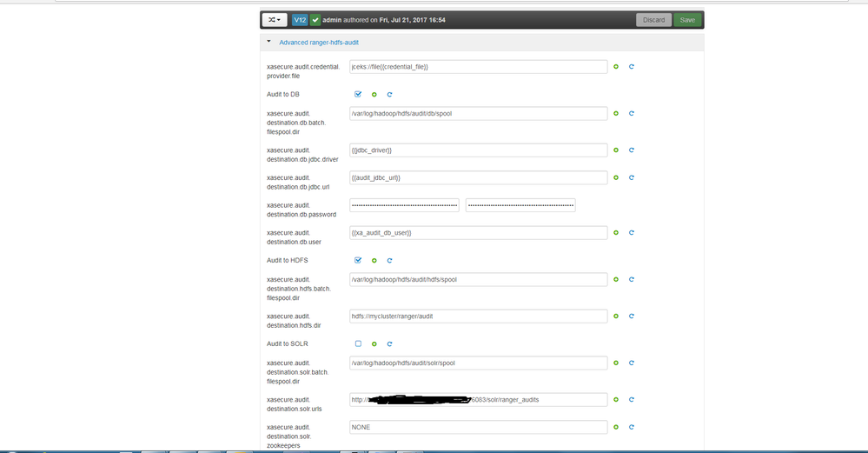The height and width of the screenshot is (453, 868).
Task: Edit the solr.batch.filespool.dir path field
Action: point(478,363)
